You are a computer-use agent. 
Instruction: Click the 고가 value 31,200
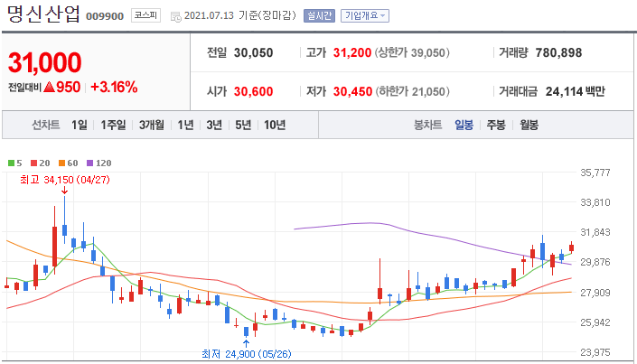click(x=352, y=52)
